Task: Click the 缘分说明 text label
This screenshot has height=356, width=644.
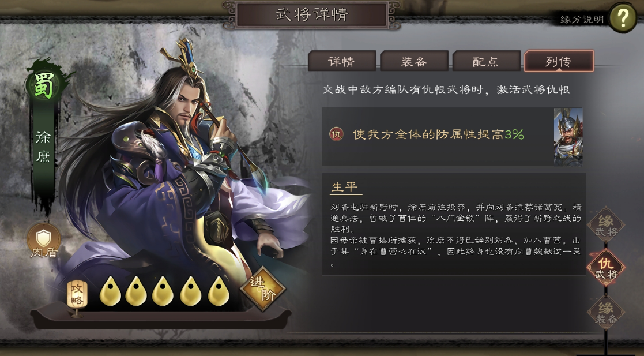Action: tap(582, 19)
